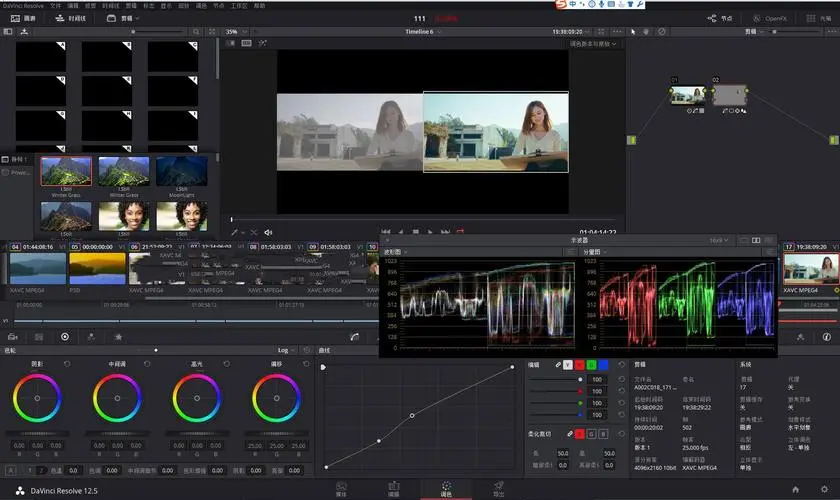This screenshot has height=500, width=840.
Task: Click the split-screen viewer mode icon
Action: pos(246,43)
